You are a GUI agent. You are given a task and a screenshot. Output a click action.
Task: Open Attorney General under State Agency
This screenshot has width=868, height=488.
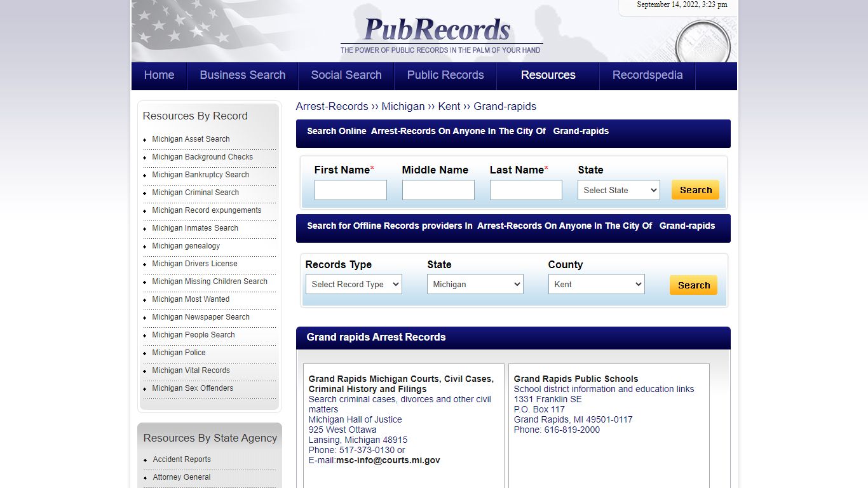pos(182,477)
